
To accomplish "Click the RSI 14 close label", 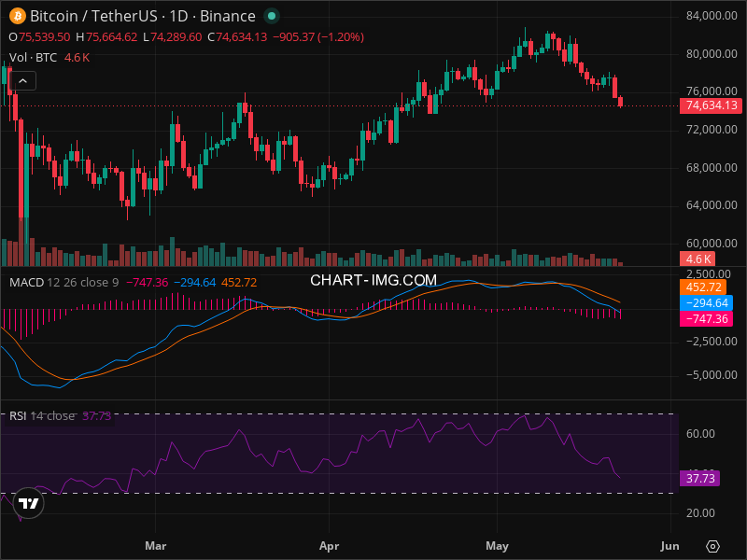I will click(42, 415).
